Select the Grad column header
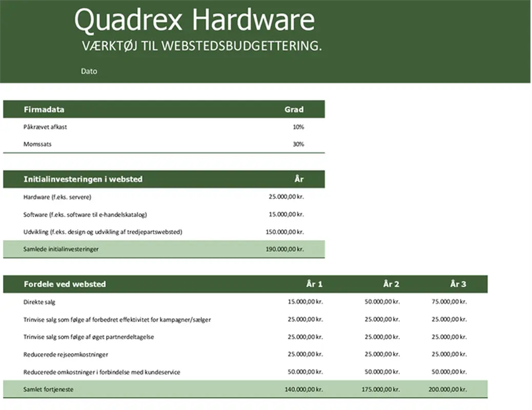 (295, 109)
